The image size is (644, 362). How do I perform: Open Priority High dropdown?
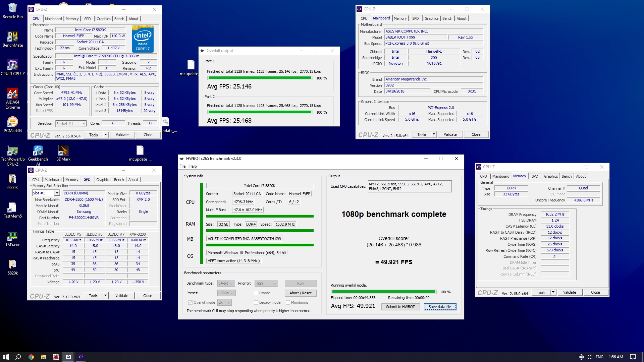(266, 283)
